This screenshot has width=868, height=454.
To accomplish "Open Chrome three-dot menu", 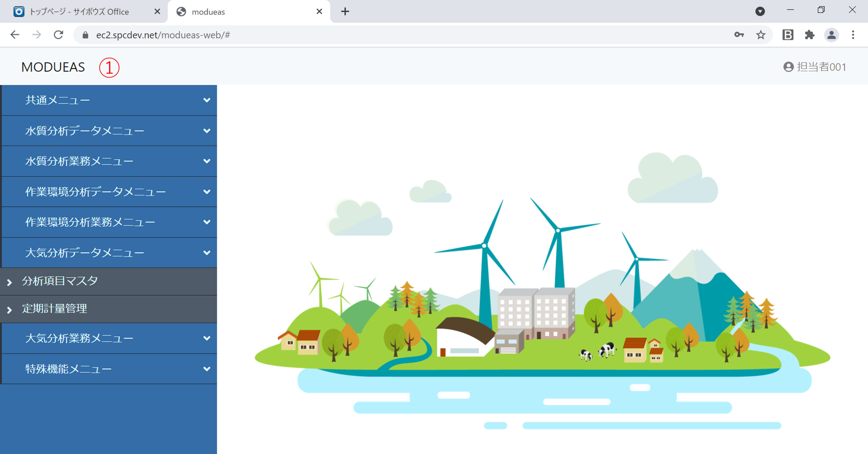I will click(853, 35).
